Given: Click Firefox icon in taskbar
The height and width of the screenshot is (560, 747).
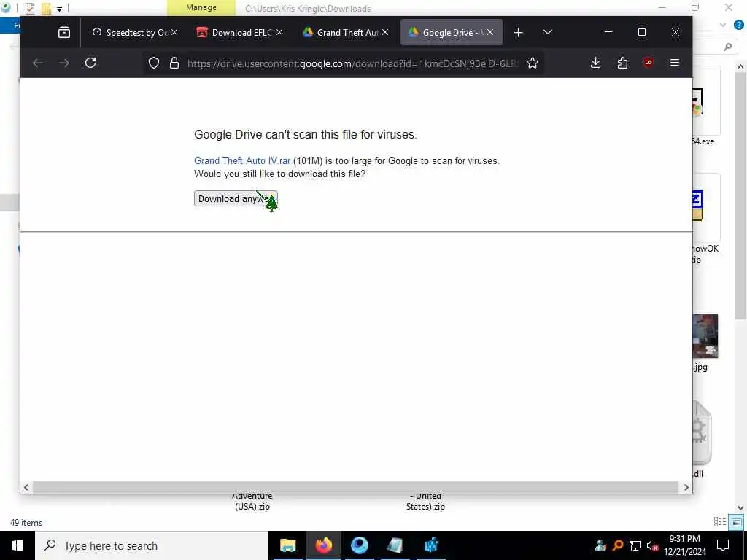Looking at the screenshot, I should click(323, 545).
